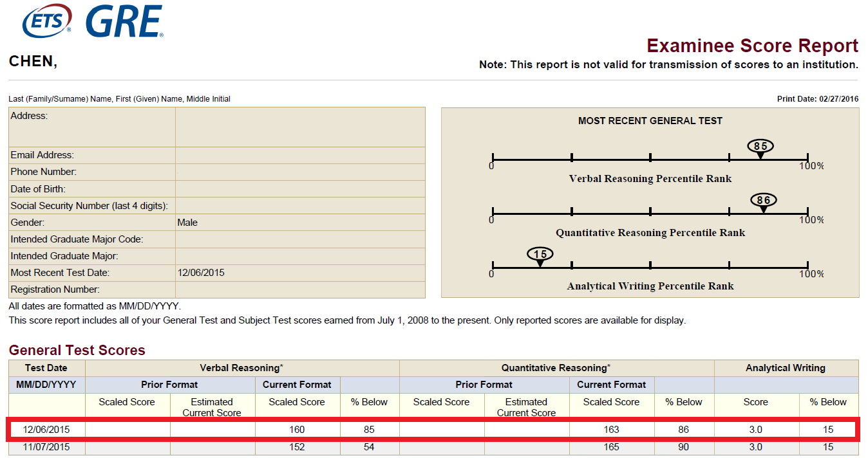Click the Quantitative Reasoning Percentile Rank caption
Viewport: 868px width, 458px height.
tap(650, 233)
